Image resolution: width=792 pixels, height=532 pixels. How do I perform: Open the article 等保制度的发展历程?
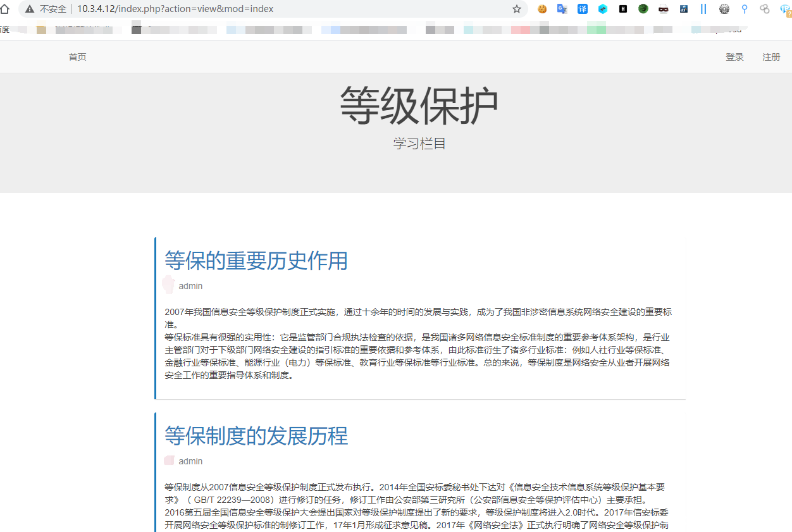coord(256,436)
